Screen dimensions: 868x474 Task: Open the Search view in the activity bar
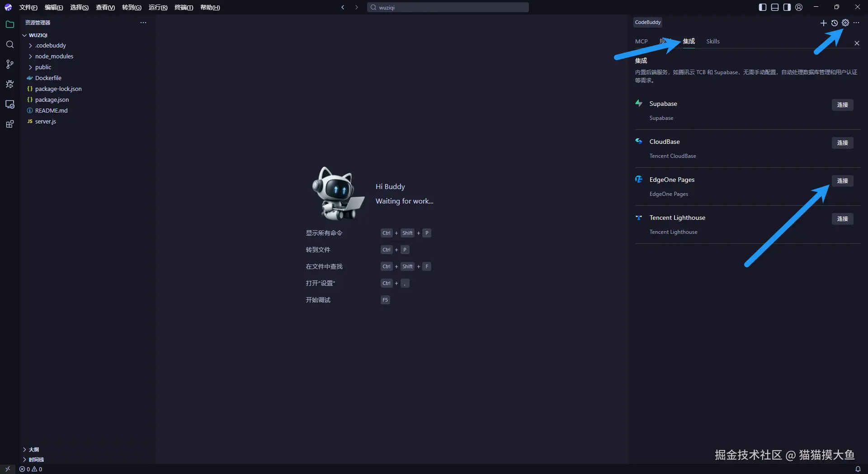point(10,44)
